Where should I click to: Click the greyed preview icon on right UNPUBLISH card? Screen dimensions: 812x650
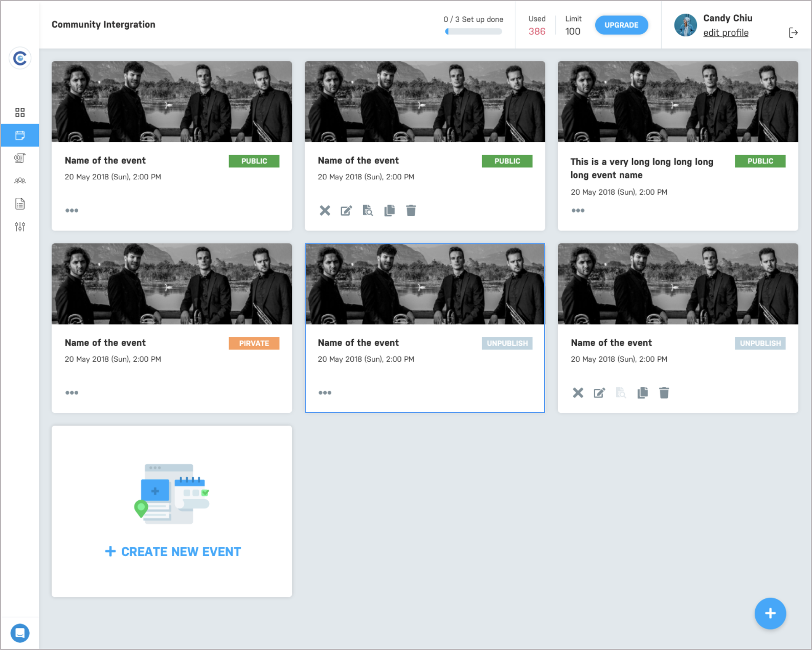coord(621,392)
